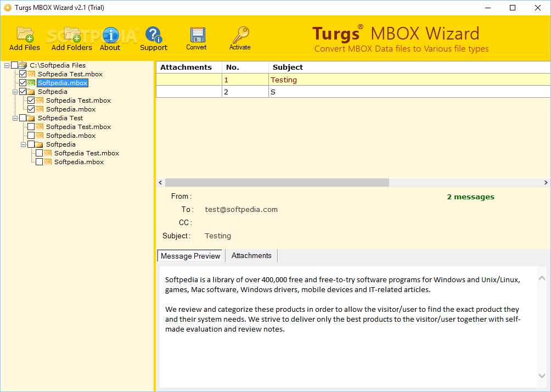Click the message number 2 cell
This screenshot has height=392, width=551.
tap(245, 92)
